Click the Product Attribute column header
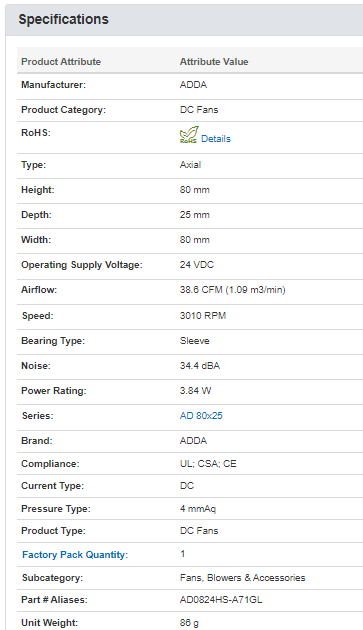 (x=61, y=61)
